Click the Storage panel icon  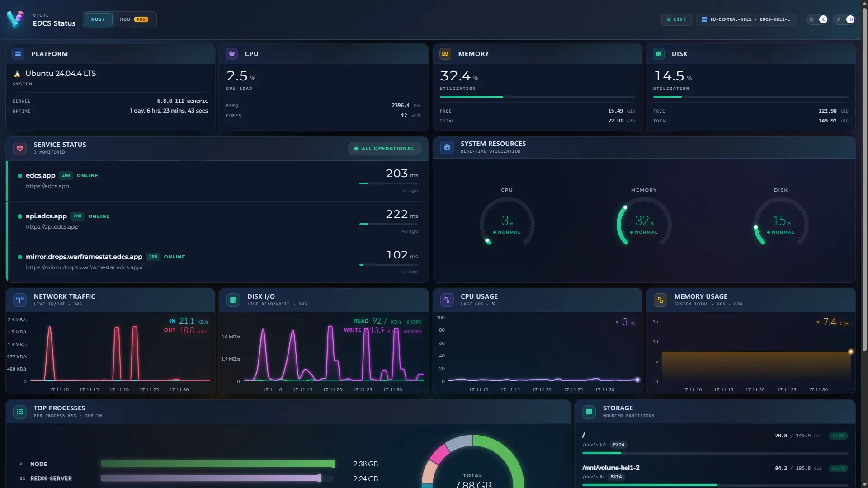[x=589, y=412]
